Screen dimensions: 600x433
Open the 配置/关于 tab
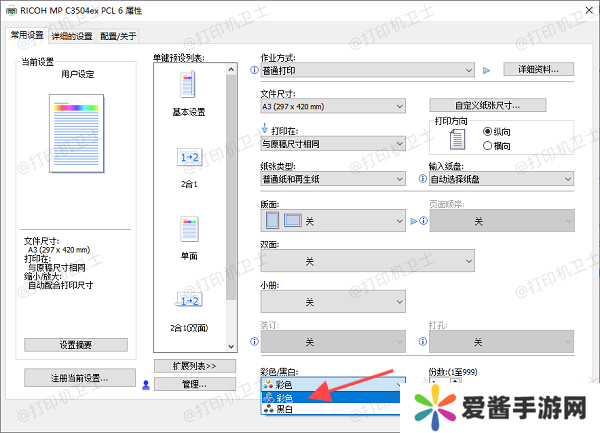(x=119, y=36)
